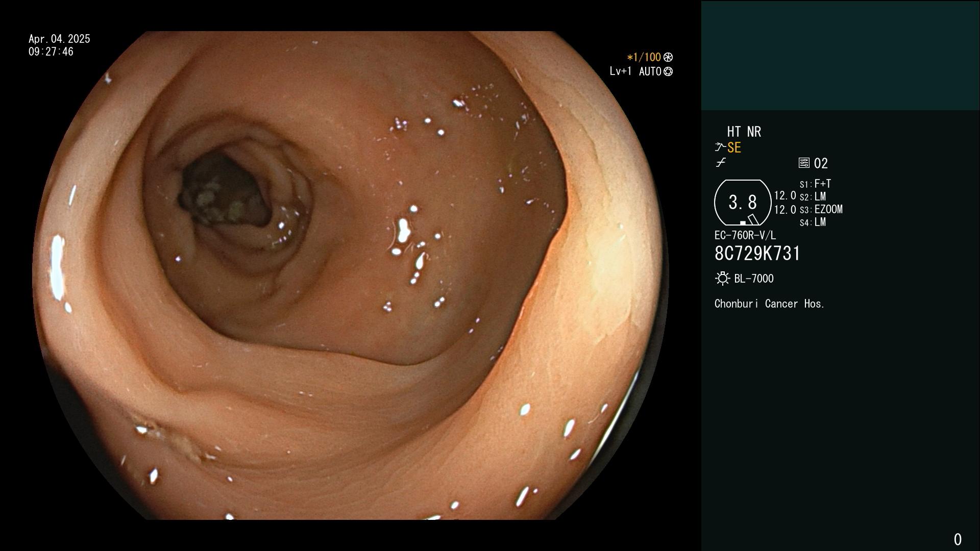980x551 pixels.
Task: Click the 09:27:46 timestamp
Action: [51, 52]
